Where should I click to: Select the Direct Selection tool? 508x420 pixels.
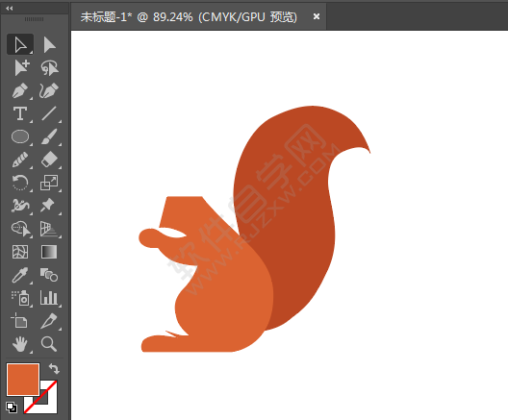click(x=49, y=44)
